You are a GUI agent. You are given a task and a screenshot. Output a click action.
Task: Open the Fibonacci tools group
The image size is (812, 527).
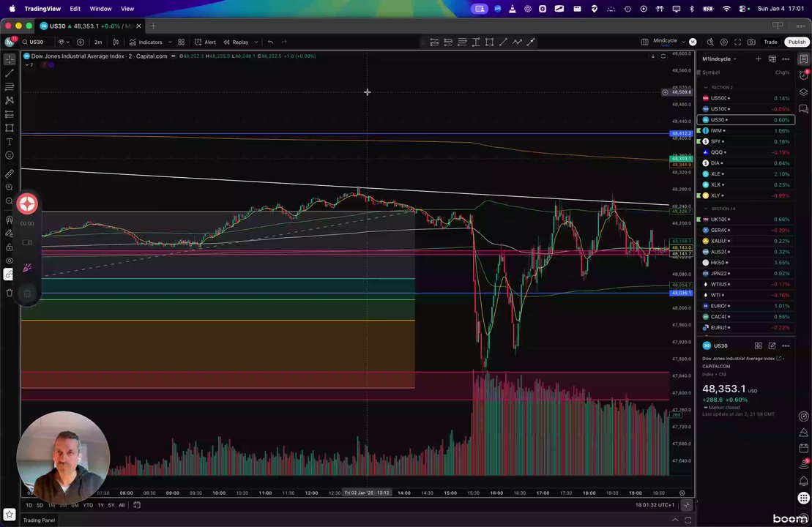tap(10, 86)
